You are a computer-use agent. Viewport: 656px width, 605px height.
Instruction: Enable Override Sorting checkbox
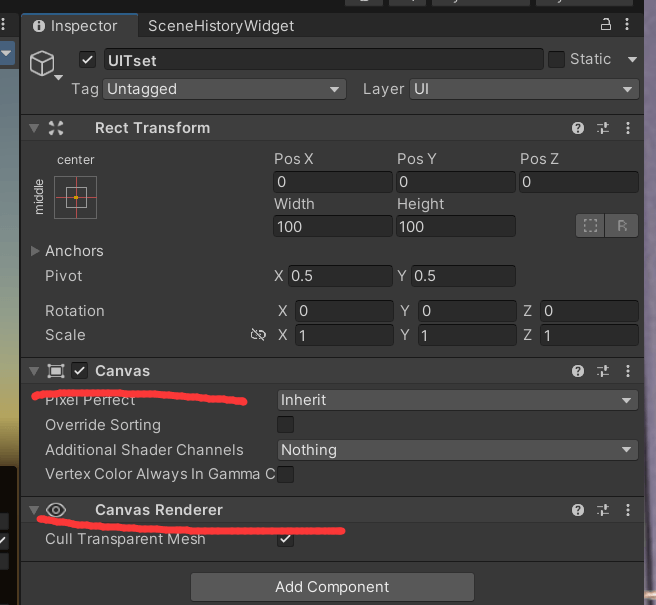286,425
